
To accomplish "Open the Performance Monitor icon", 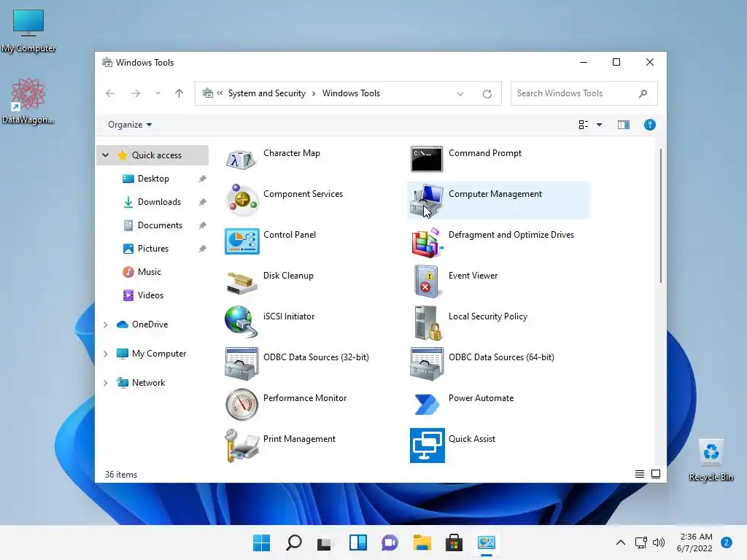I will point(241,404).
